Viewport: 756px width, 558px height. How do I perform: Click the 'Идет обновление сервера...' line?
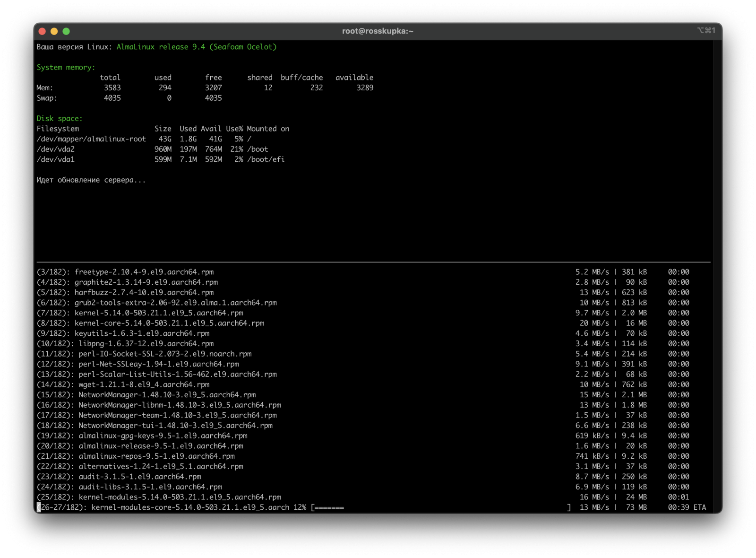click(x=91, y=180)
